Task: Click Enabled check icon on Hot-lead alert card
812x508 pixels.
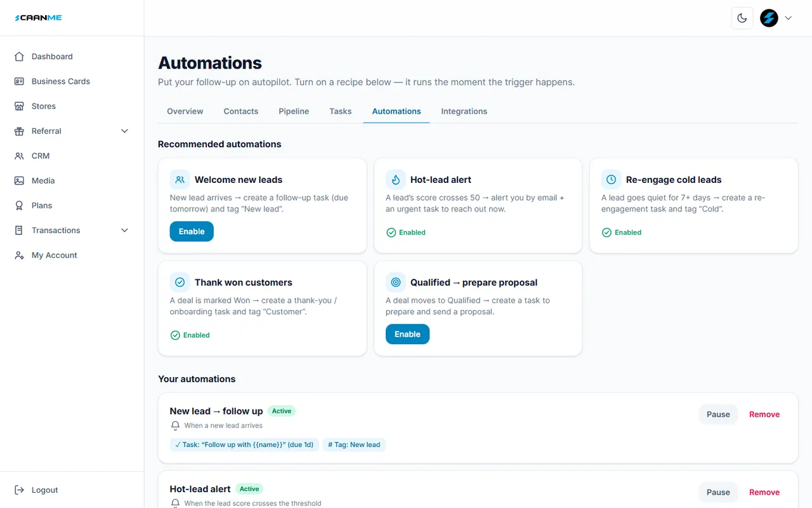Action: pyautogui.click(x=391, y=232)
